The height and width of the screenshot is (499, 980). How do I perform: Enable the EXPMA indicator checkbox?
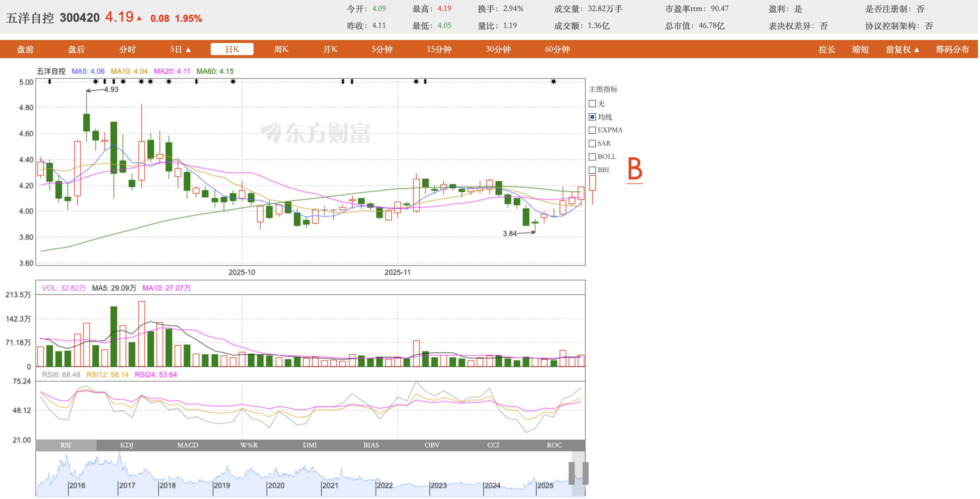click(592, 130)
